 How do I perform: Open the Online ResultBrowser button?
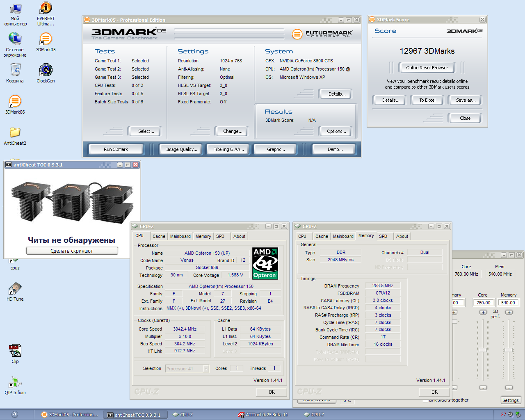point(427,68)
